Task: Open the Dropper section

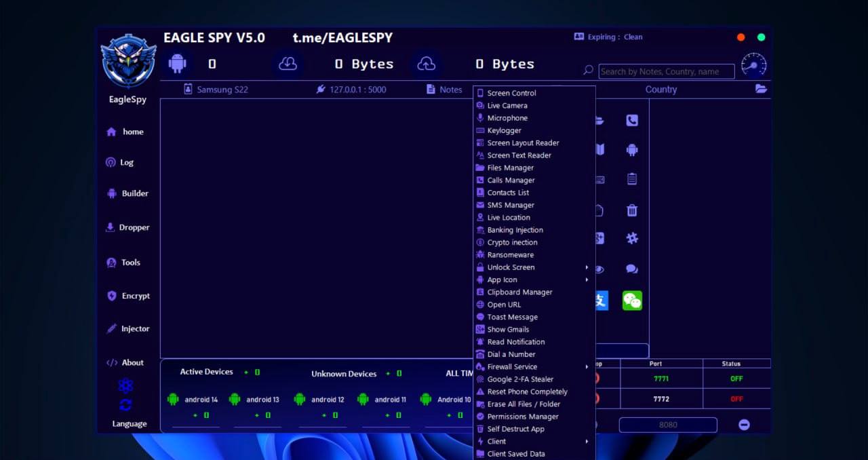Action: [127, 227]
